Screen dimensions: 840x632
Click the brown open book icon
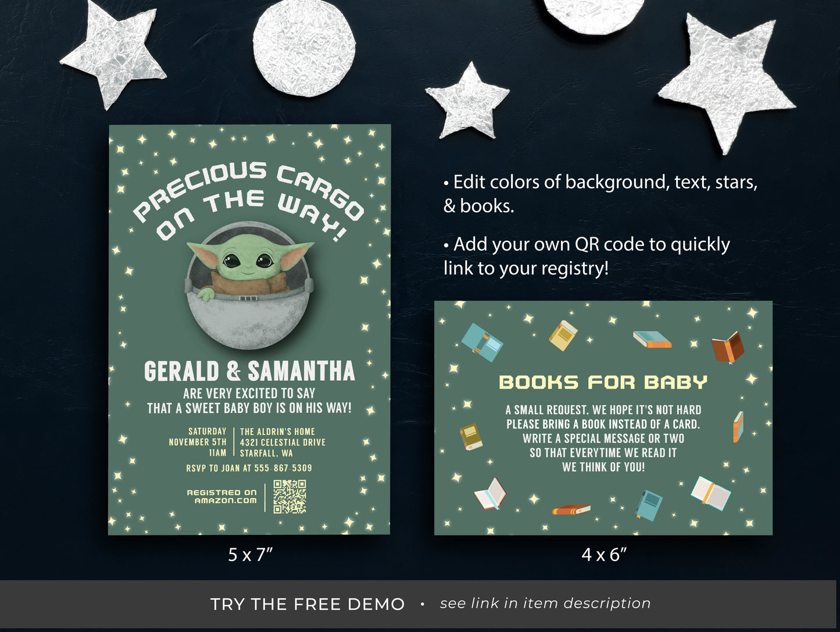click(x=728, y=348)
